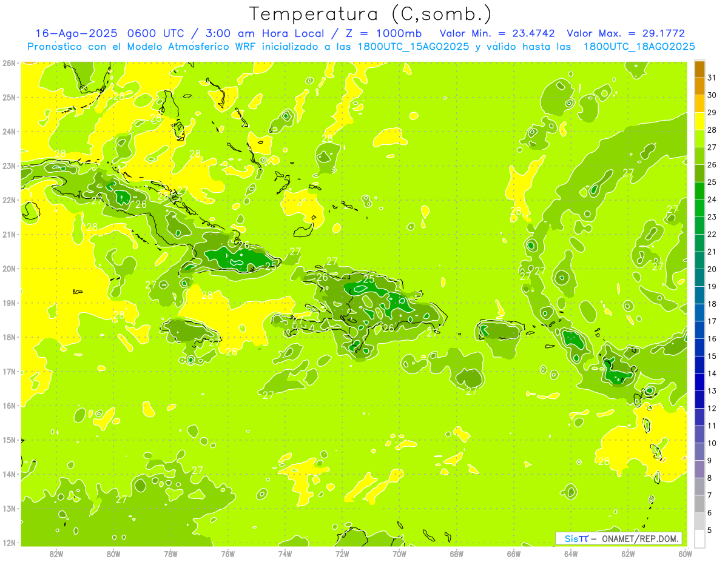This screenshot has height=562, width=728.
Task: Pick the yellow colorbar swatch between 28 and 29
Action: tap(699, 121)
